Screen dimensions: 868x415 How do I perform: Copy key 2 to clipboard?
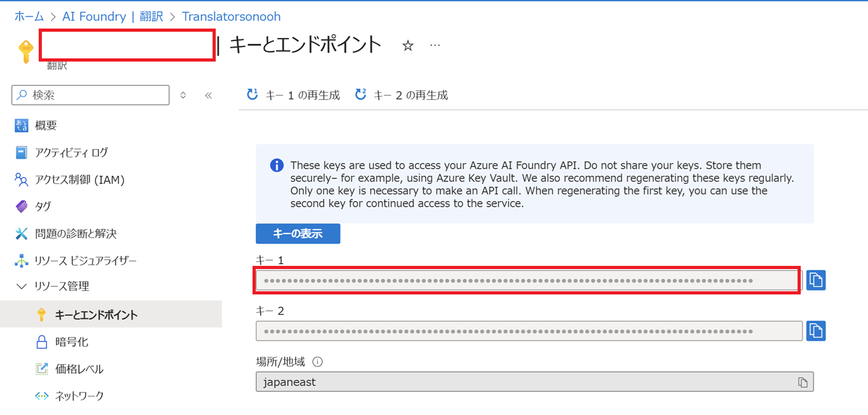pos(816,331)
